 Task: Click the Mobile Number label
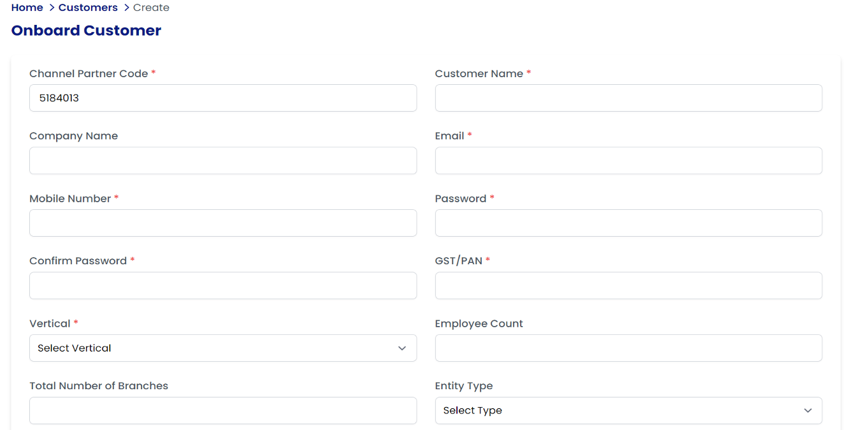pyautogui.click(x=70, y=198)
